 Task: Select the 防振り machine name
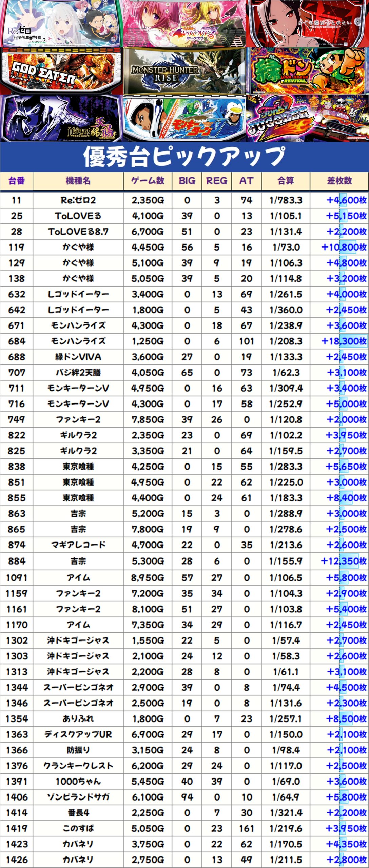[x=78, y=750]
